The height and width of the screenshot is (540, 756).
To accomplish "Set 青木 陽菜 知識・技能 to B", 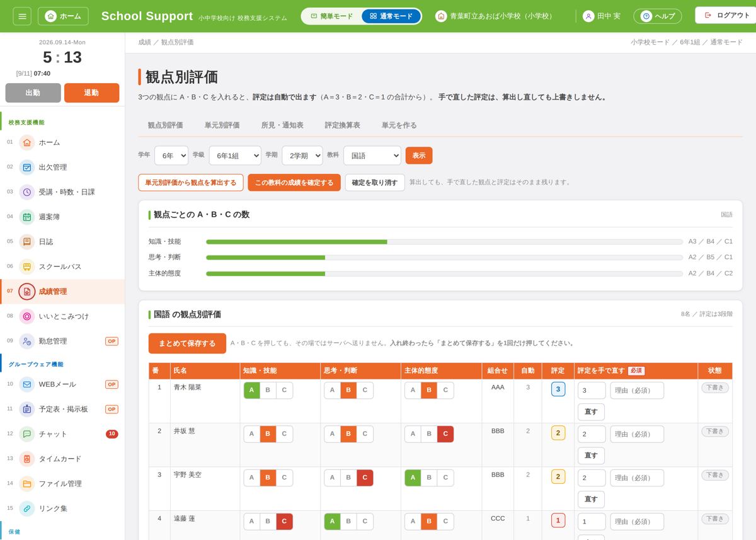I will pyautogui.click(x=268, y=390).
